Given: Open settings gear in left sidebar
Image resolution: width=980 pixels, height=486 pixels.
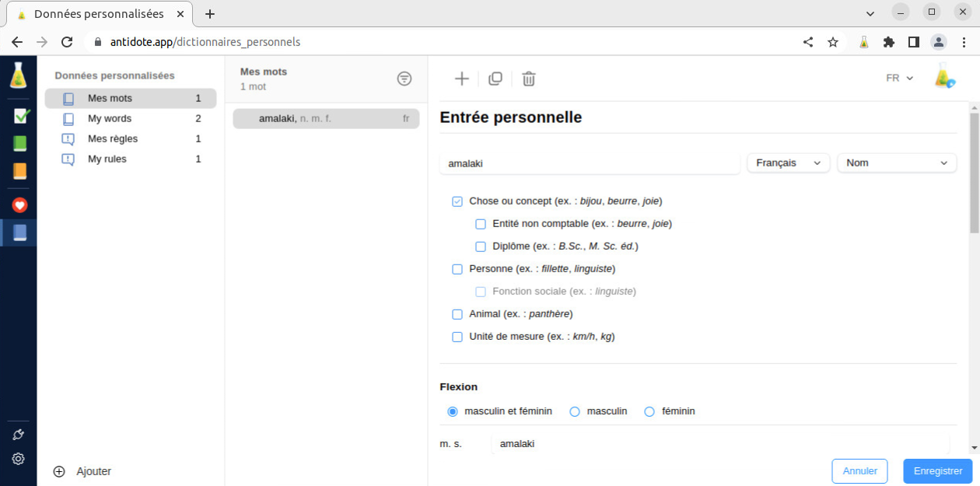Looking at the screenshot, I should [19, 459].
